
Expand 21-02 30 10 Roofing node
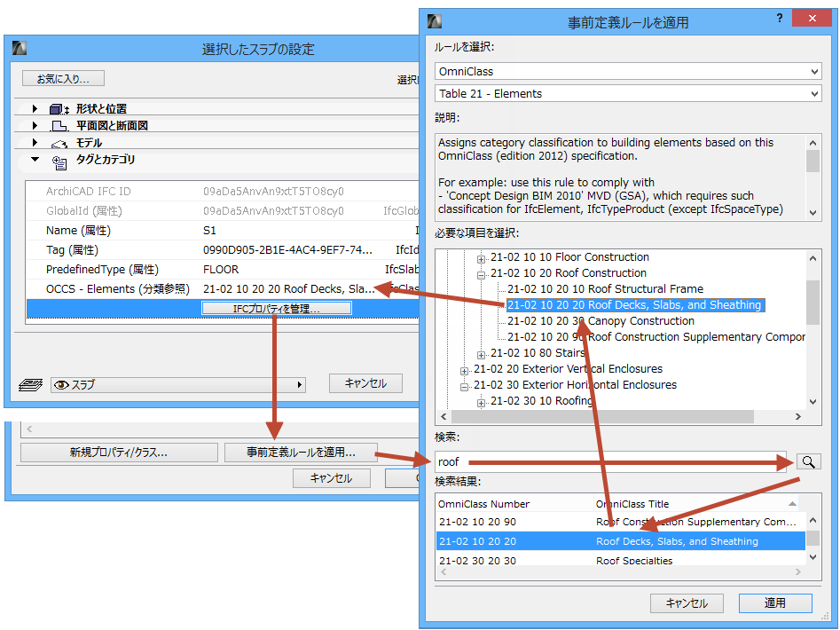click(481, 403)
